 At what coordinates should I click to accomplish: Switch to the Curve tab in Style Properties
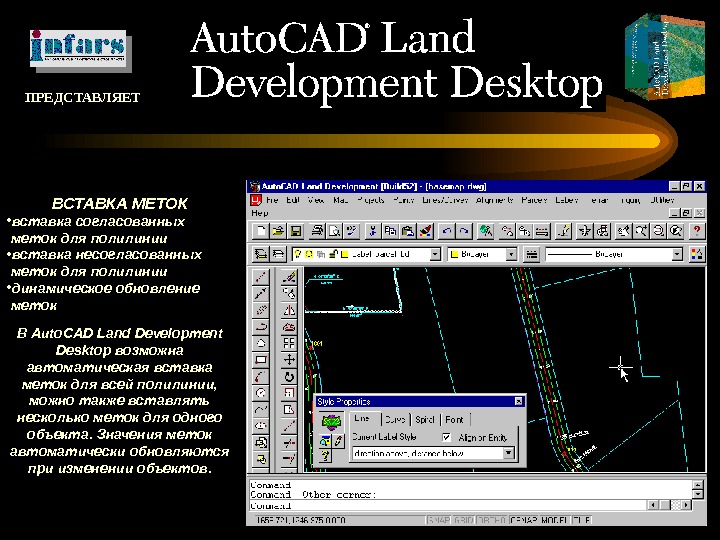[x=395, y=419]
